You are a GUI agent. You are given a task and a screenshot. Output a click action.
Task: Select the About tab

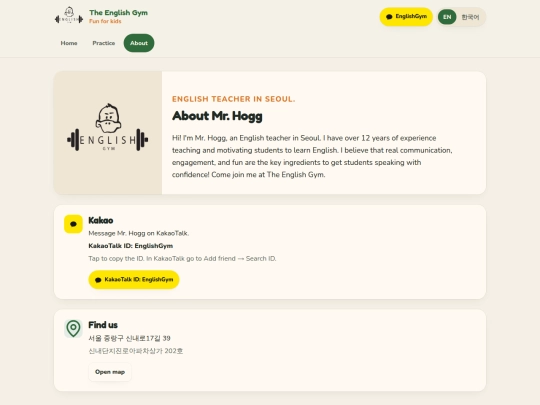click(139, 43)
